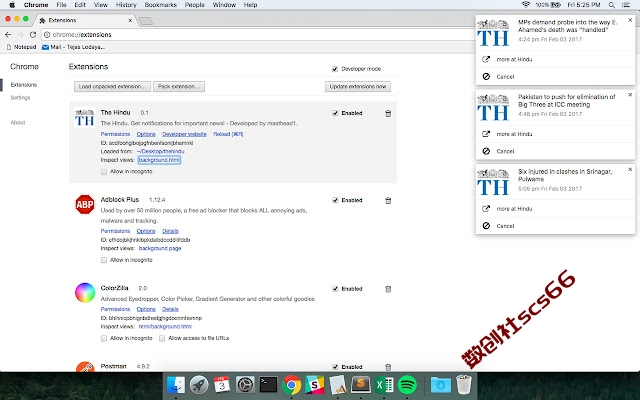Open Calendar from the dock
This screenshot has height=400, width=640.
[x=222, y=384]
